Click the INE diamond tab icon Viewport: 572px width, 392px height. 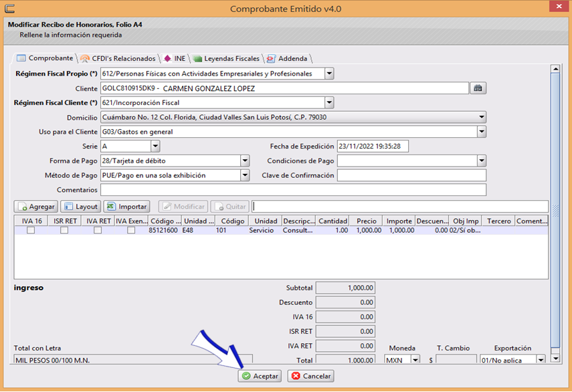(167, 58)
